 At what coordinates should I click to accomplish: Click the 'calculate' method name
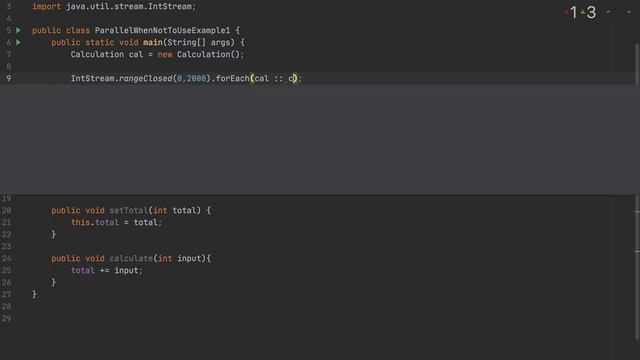(x=131, y=258)
